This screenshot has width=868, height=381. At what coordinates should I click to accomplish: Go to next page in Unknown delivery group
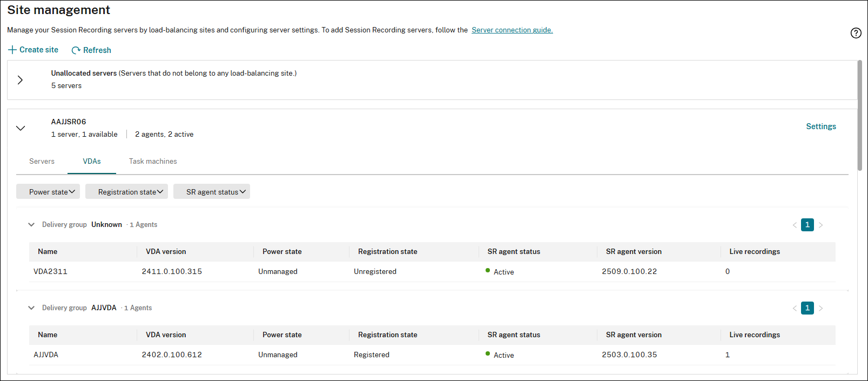[x=820, y=225]
